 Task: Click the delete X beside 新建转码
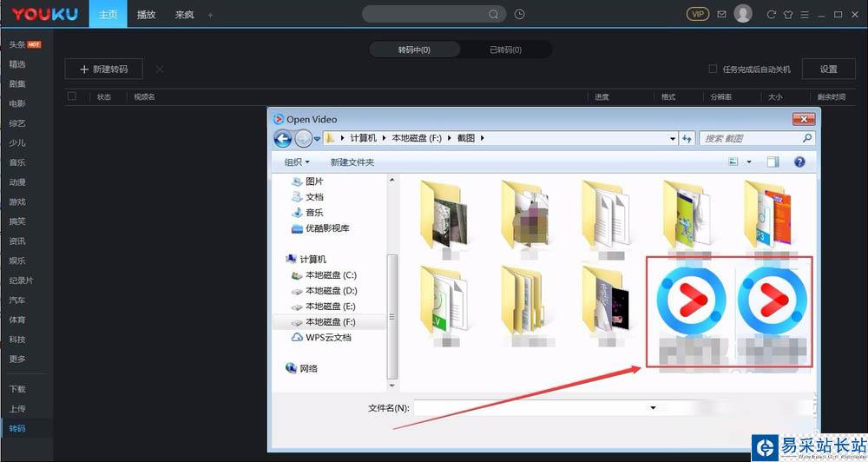tap(160, 69)
